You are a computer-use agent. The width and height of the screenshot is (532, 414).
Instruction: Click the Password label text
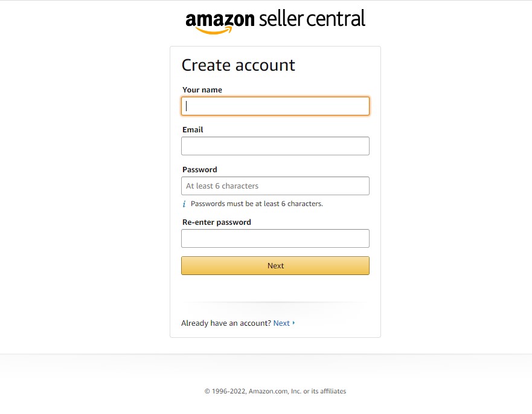tap(199, 169)
